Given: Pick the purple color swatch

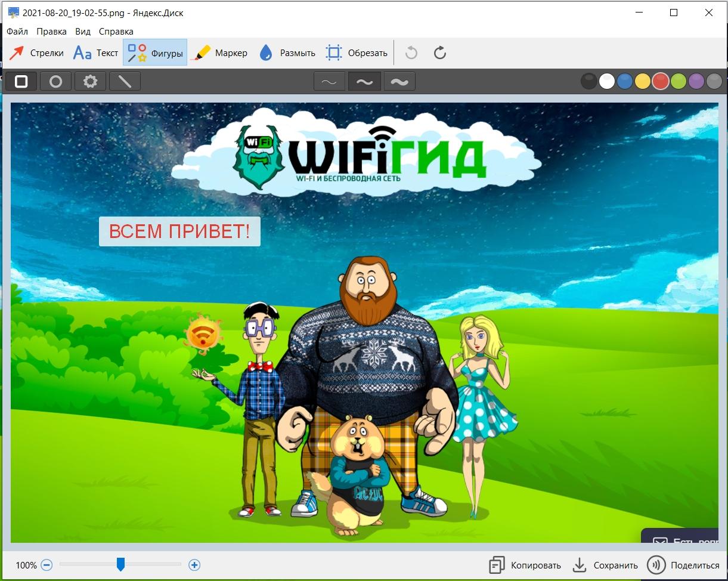Looking at the screenshot, I should (696, 81).
